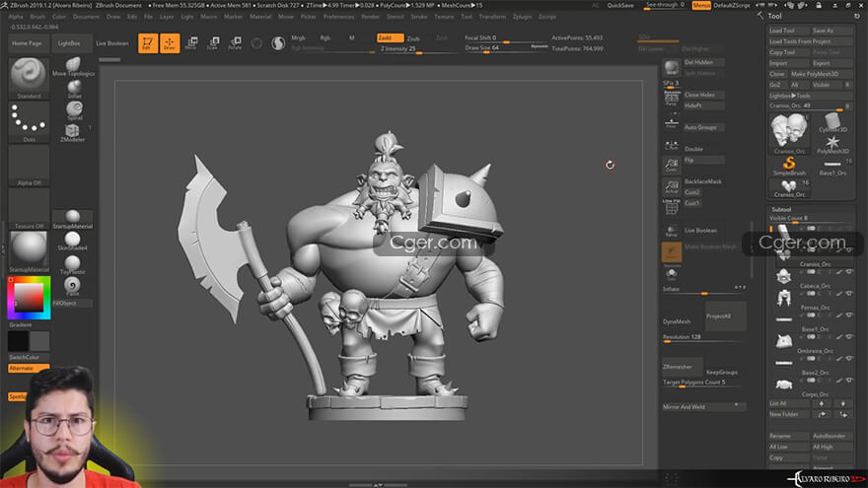Adjust the Draw Size slider
Image resolution: width=868 pixels, height=488 pixels.
506,48
